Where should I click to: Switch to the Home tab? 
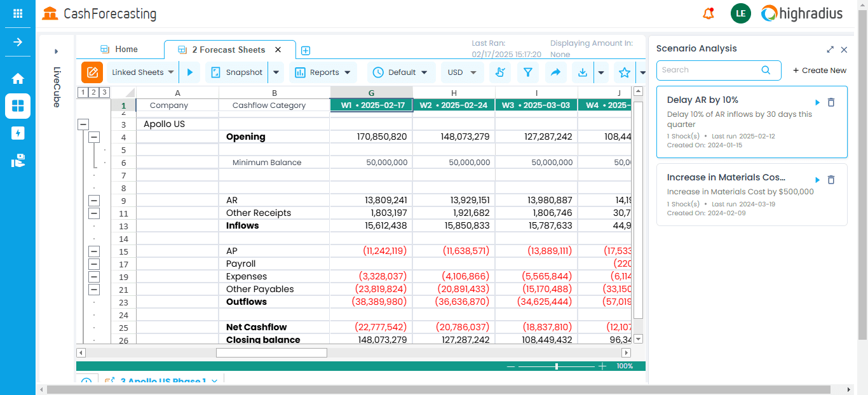pyautogui.click(x=119, y=49)
